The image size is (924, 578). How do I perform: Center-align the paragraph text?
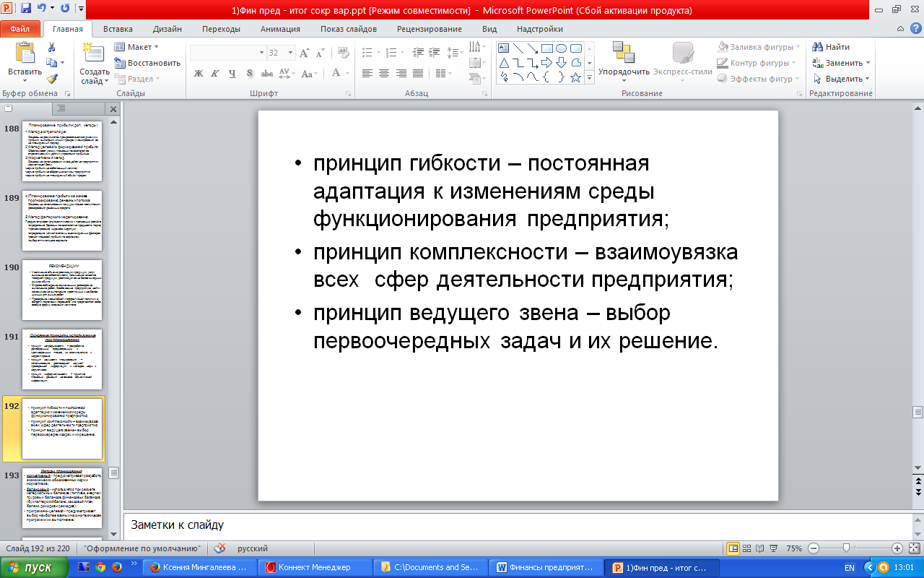[x=383, y=73]
